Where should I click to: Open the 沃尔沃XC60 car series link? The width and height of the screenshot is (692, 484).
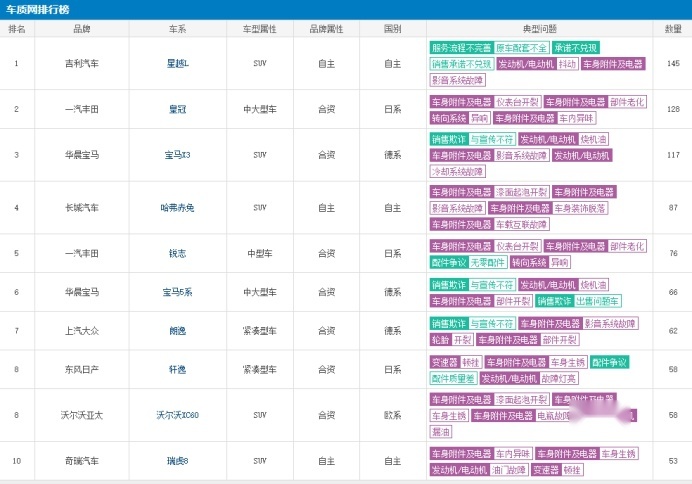pos(177,415)
